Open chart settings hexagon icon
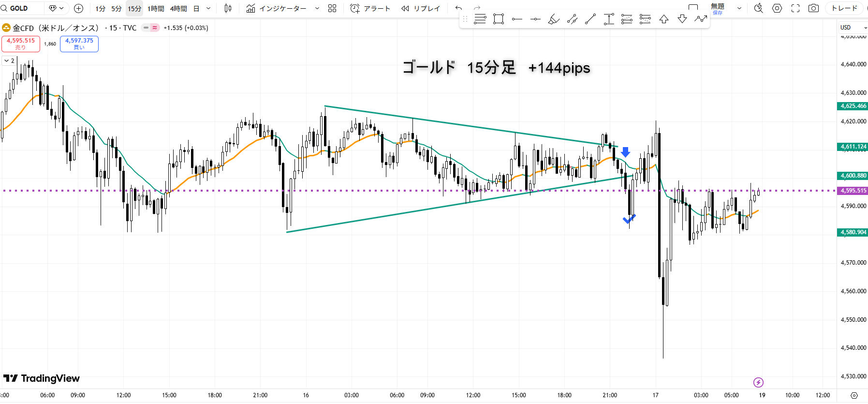 (x=777, y=8)
